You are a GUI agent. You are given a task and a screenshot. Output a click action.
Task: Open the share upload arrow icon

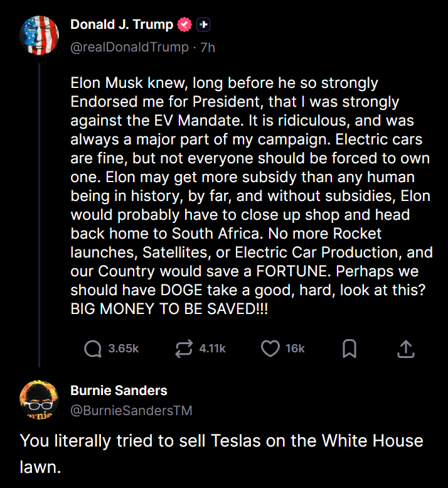(405, 348)
